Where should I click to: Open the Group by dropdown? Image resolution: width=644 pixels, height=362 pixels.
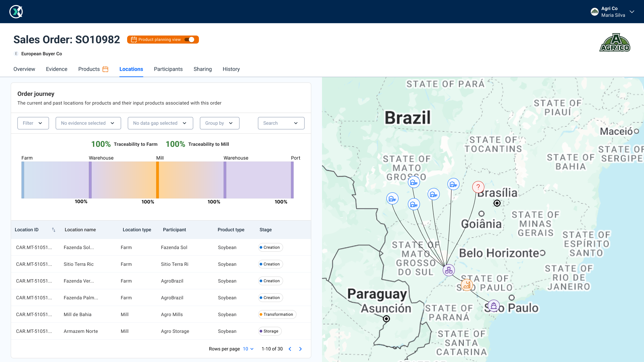pos(220,123)
